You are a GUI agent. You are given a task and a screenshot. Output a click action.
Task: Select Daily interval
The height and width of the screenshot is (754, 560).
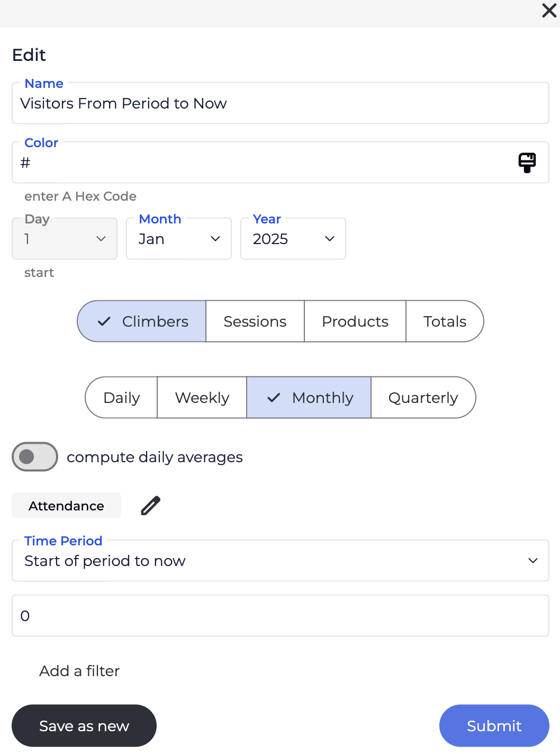pyautogui.click(x=122, y=398)
